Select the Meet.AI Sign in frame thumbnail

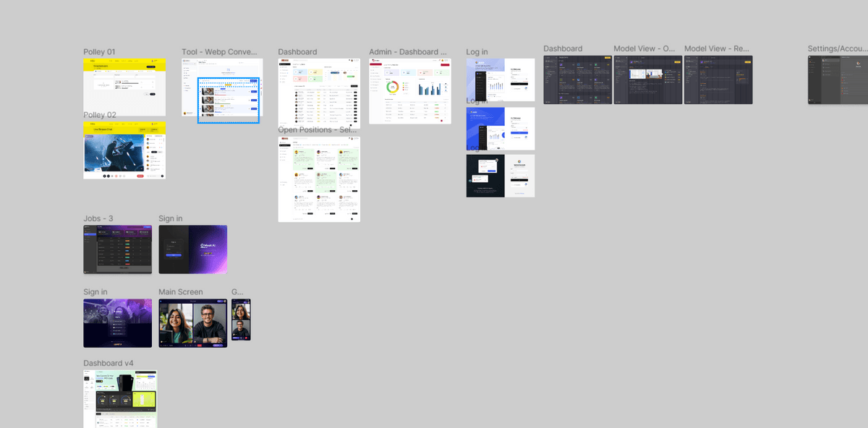coord(192,249)
